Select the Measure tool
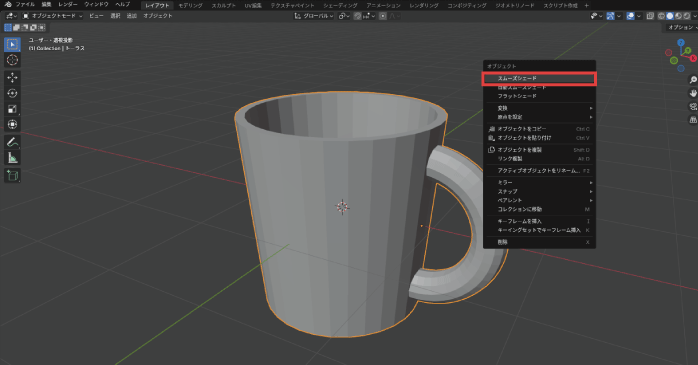The width and height of the screenshot is (698, 365). [x=12, y=158]
